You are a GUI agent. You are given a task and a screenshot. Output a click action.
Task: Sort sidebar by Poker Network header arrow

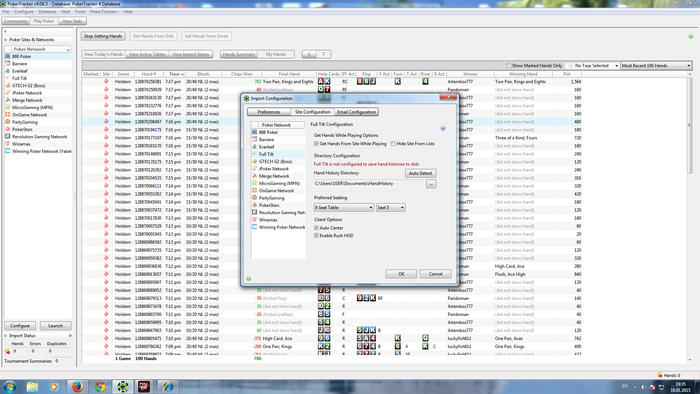click(68, 49)
